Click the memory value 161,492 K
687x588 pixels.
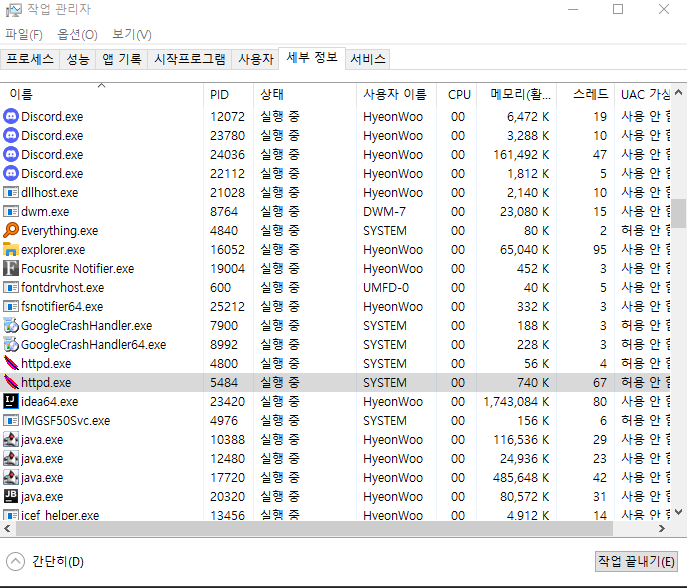click(x=521, y=154)
